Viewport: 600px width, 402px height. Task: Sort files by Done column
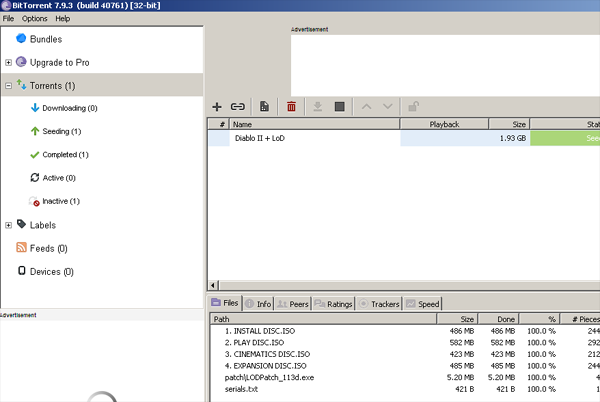pyautogui.click(x=498, y=319)
